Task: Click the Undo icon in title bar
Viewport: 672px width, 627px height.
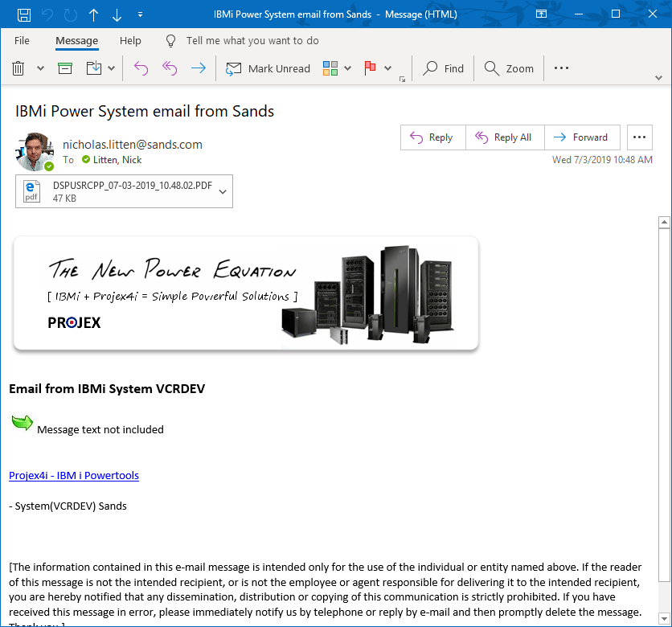Action: (x=47, y=15)
